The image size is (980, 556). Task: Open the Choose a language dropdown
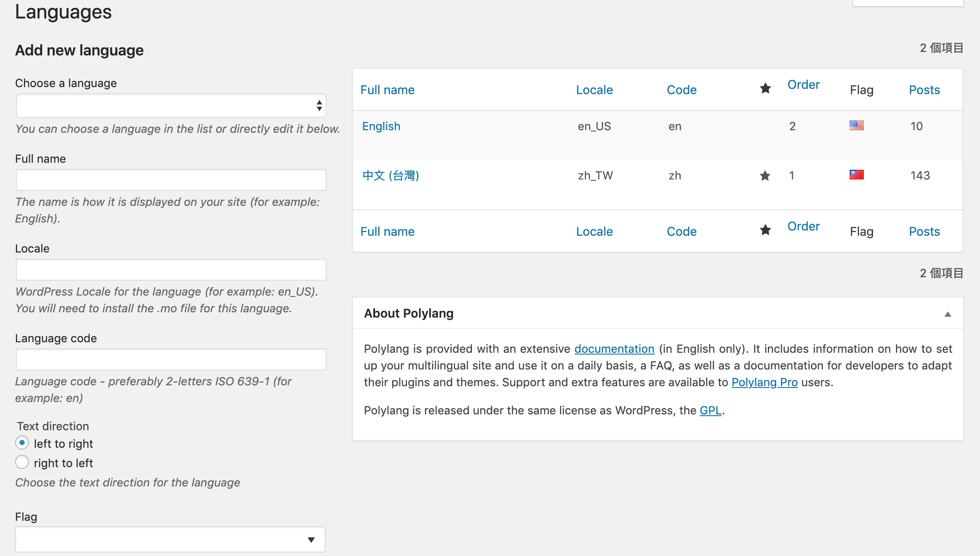171,106
